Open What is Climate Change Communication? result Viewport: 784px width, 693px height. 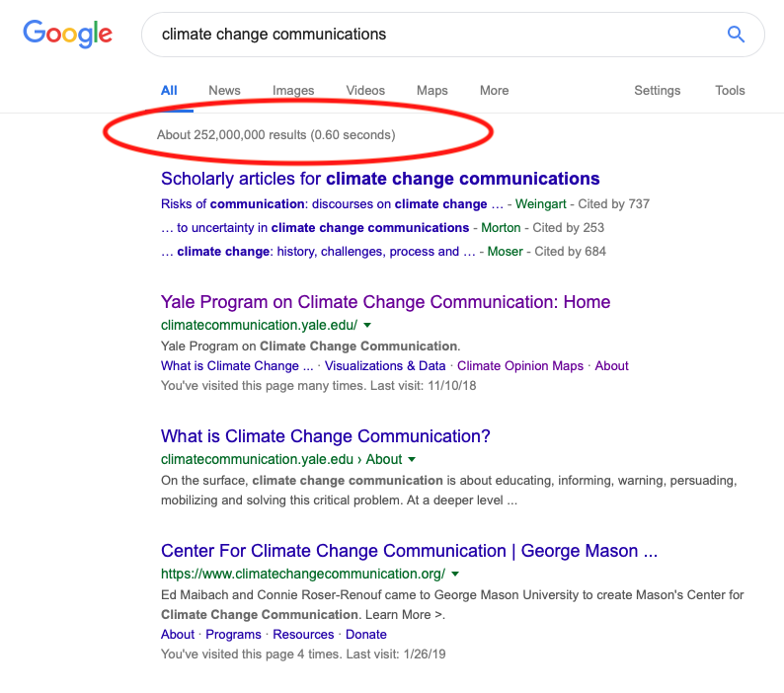[x=326, y=436]
